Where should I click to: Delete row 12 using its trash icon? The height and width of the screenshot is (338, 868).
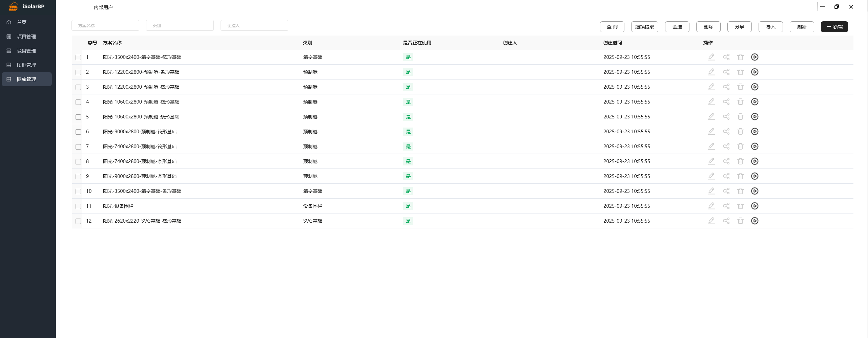(x=740, y=221)
